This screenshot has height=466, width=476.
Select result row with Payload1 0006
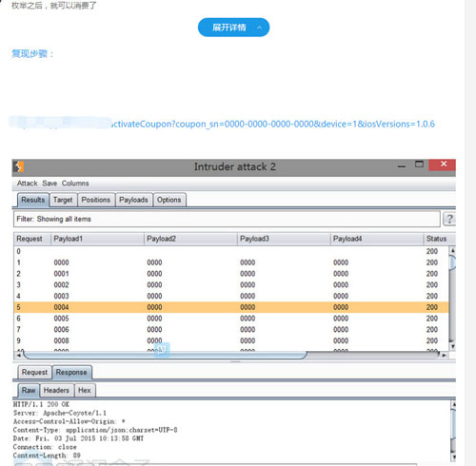point(231,329)
